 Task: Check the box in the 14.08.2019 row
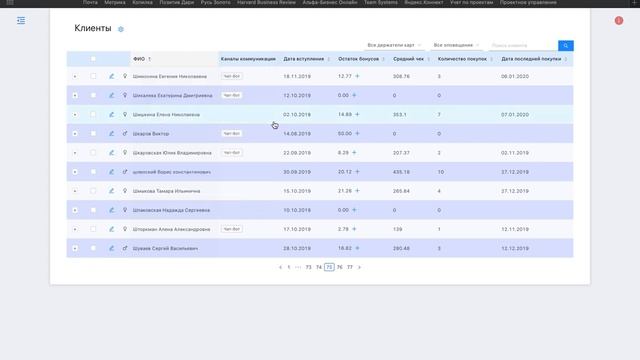tap(93, 133)
